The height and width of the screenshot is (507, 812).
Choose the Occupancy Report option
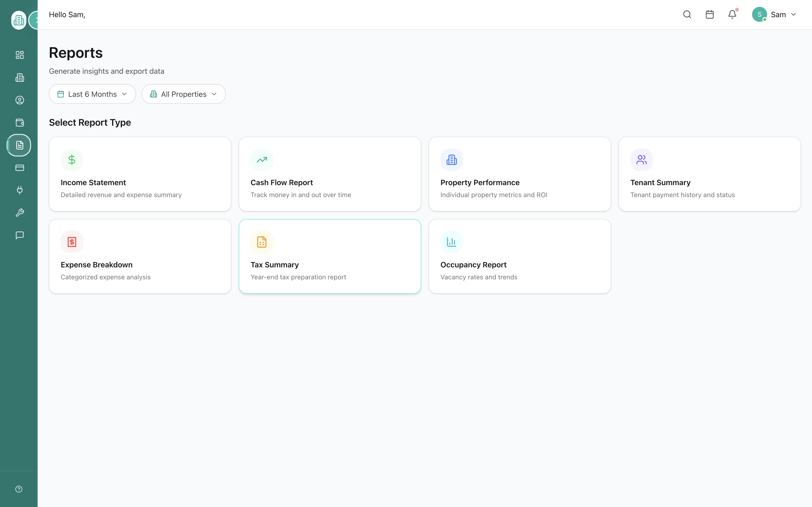pyautogui.click(x=520, y=256)
